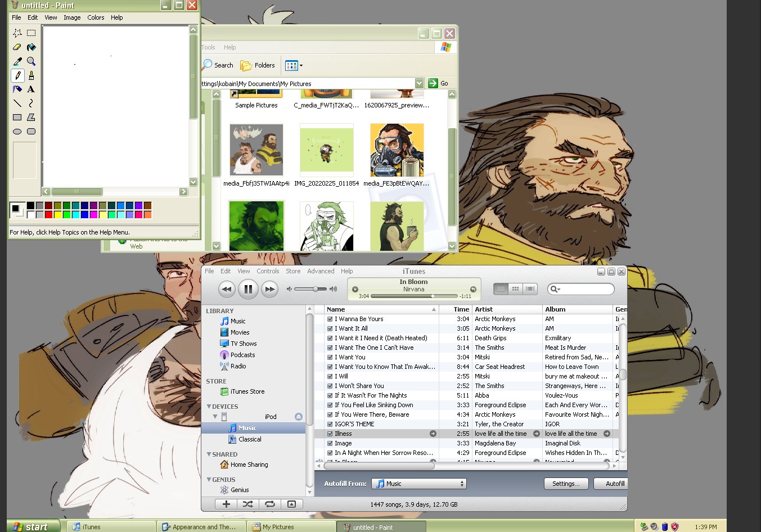
Task: Open the Tools menu in Explorer
Action: tap(208, 47)
